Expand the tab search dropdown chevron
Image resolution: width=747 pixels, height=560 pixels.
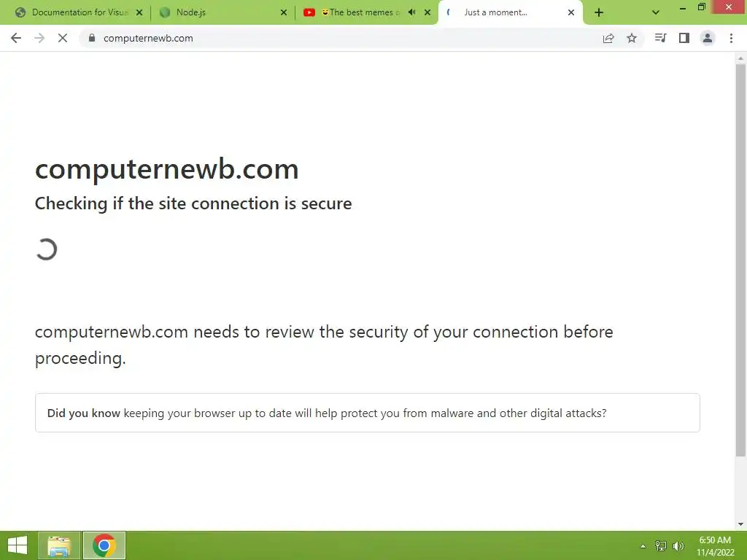tap(656, 12)
